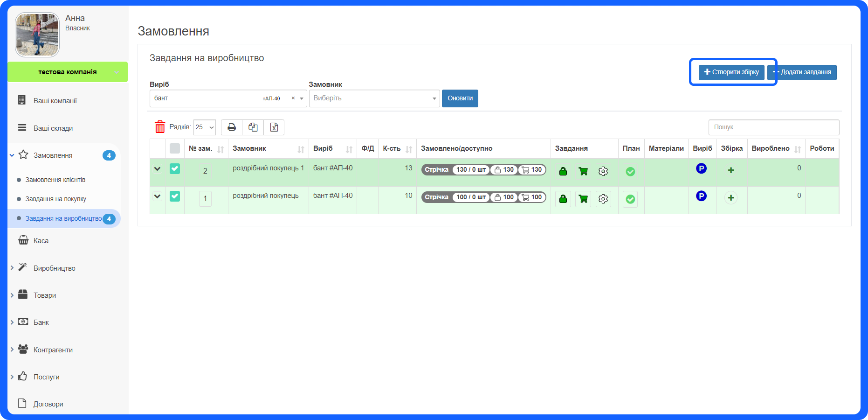
Task: Uncheck the checkbox for order 1
Action: (175, 196)
